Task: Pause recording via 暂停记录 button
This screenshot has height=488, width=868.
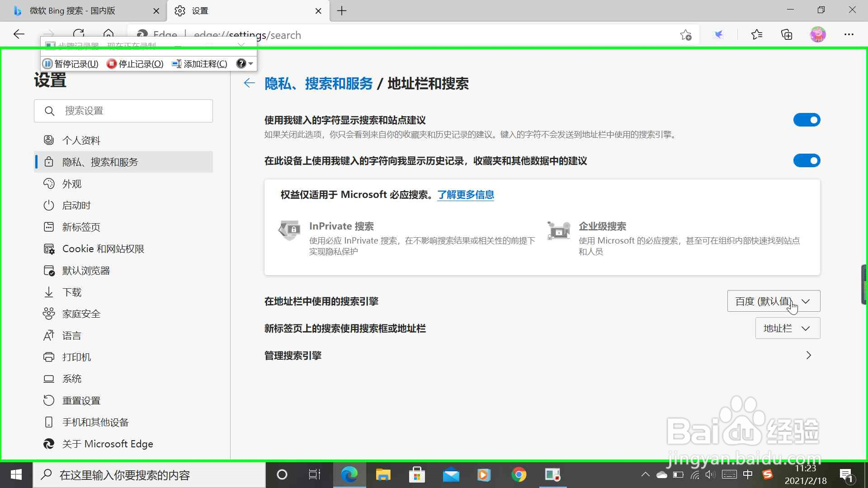Action: [70, 64]
